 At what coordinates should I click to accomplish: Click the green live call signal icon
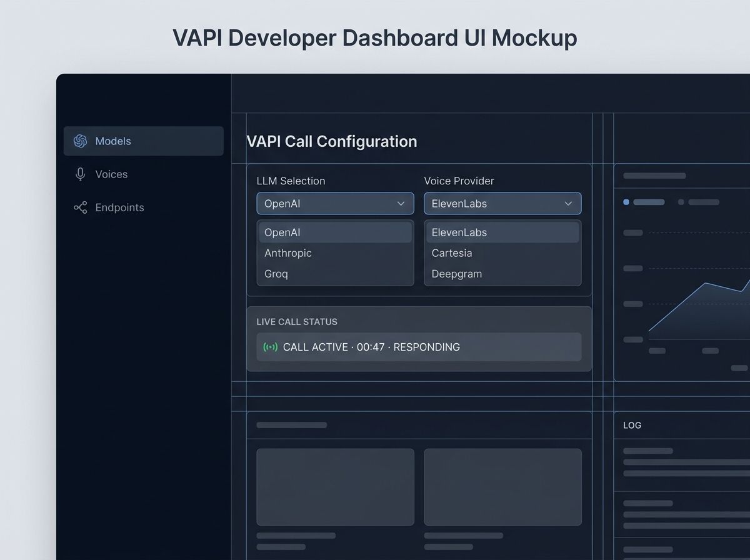point(270,347)
